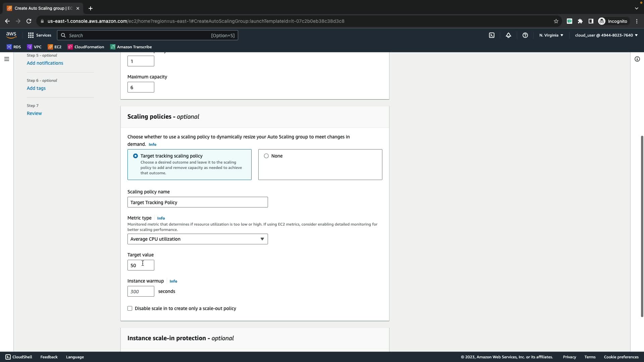Expand the side navigation hamburger menu

point(7,59)
